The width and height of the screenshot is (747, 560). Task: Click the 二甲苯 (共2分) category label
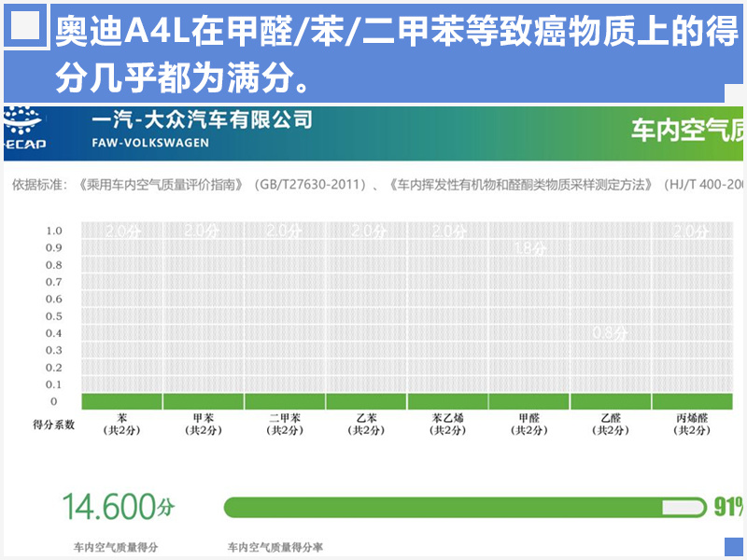click(x=285, y=425)
